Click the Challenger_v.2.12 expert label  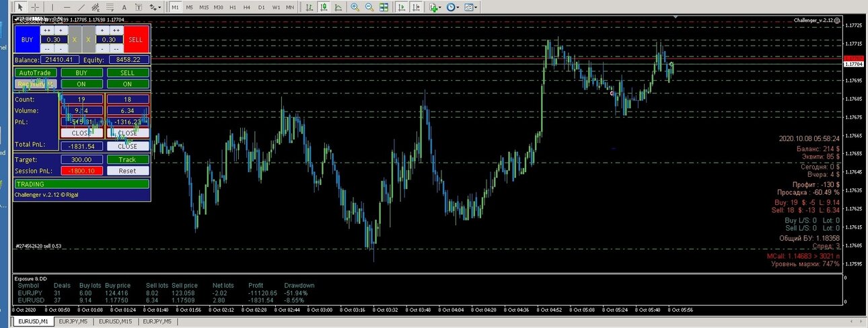tap(817, 20)
